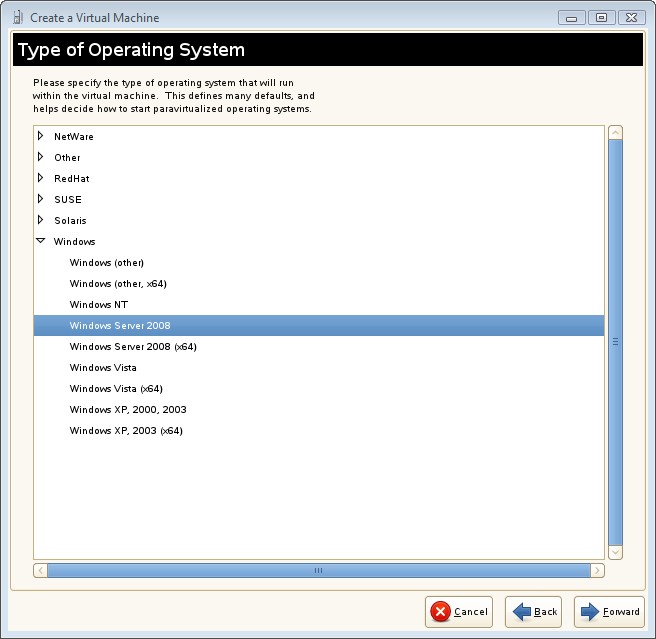Screen dimensions: 656x639
Task: Pick Windows NT as the OS type
Action: [99, 305]
